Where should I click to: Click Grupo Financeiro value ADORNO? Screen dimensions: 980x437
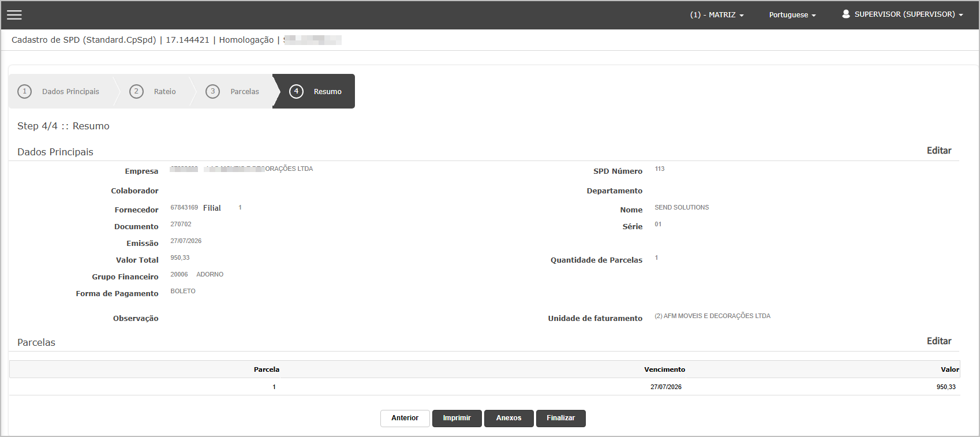[x=210, y=274]
